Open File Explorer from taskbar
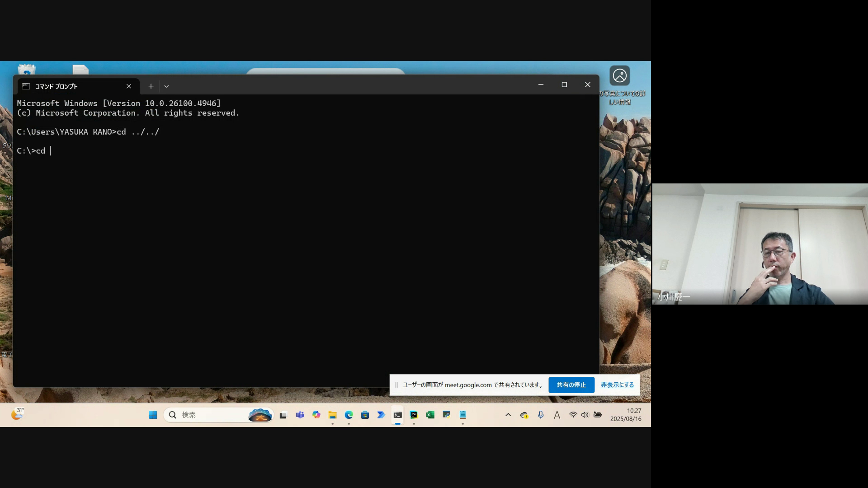 pos(332,415)
